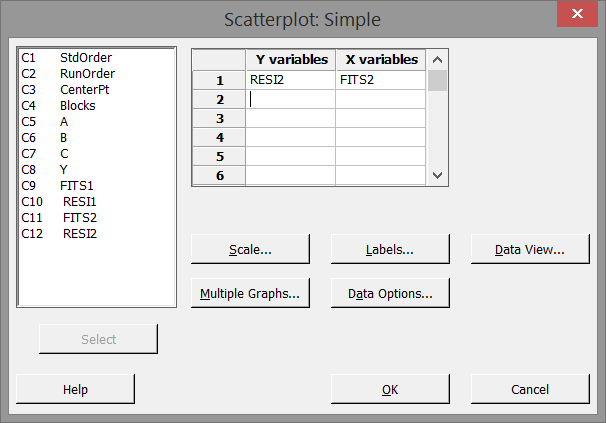Viewport: 606px width, 423px height.
Task: Click the Scale... button
Action: 250,249
